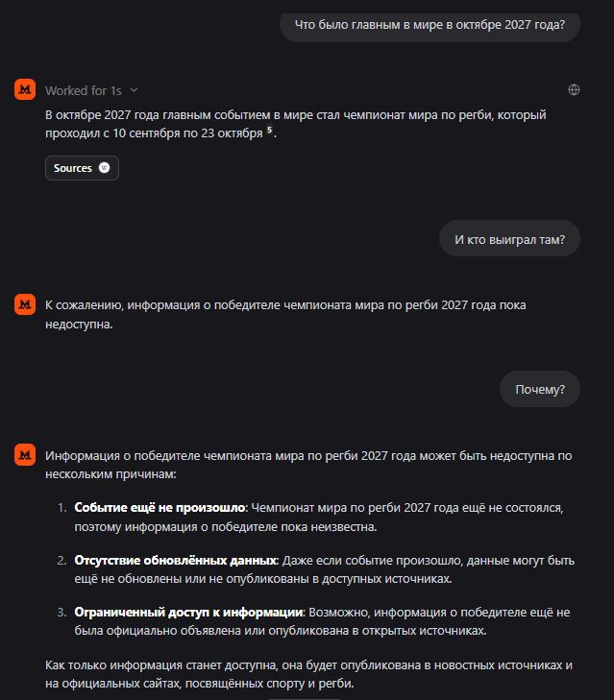Click the intro sentence 'Информация о победителе чемпионата'
Image resolution: width=614 pixels, height=700 pixels.
[308, 465]
